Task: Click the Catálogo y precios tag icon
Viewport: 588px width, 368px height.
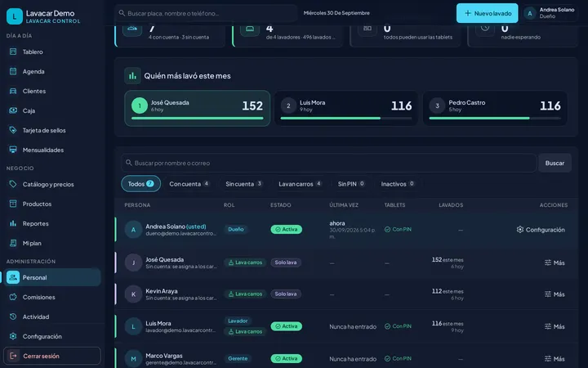Action: click(x=13, y=184)
